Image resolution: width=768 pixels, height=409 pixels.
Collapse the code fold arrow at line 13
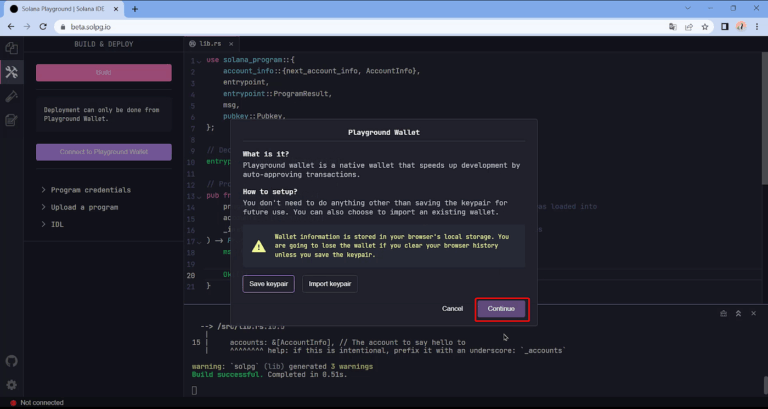[x=199, y=196]
